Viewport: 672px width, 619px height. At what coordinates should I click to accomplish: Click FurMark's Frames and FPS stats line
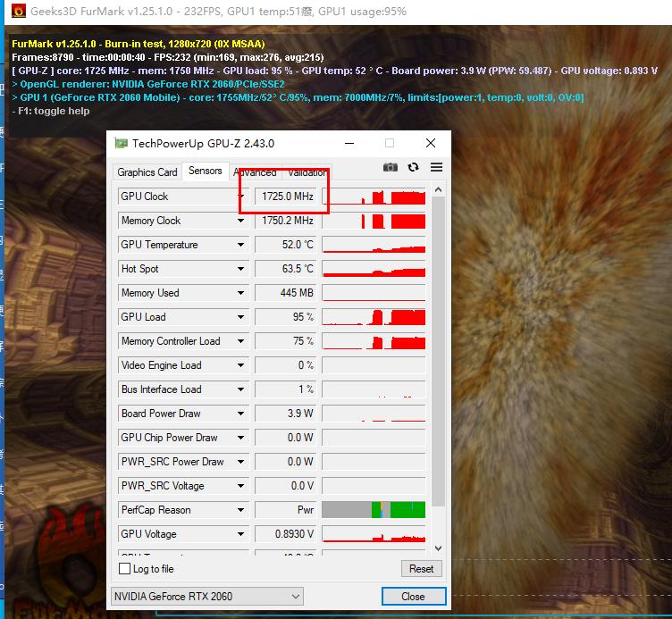coord(168,57)
